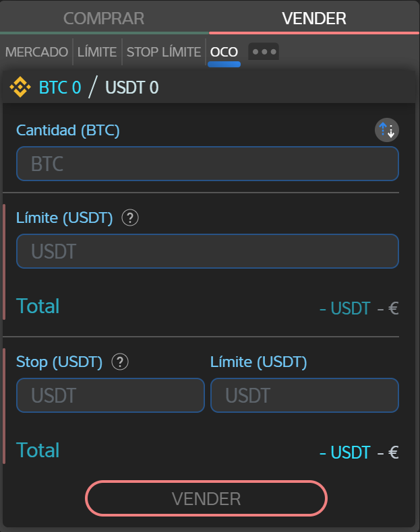420x532 pixels.
Task: Click the Límite (USDT) field beside Stop
Action: coord(304,395)
